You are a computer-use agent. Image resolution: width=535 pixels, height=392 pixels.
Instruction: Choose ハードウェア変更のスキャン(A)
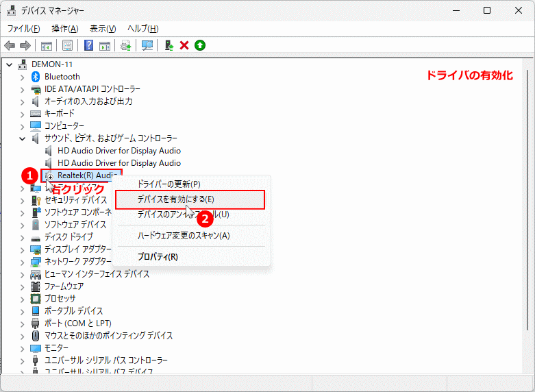[x=191, y=236]
